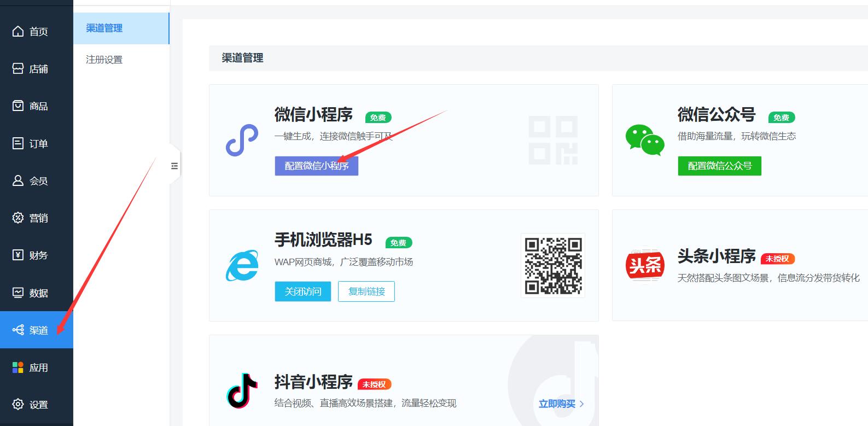The image size is (868, 426).
Task: Open 财务 section
Action: [x=37, y=255]
